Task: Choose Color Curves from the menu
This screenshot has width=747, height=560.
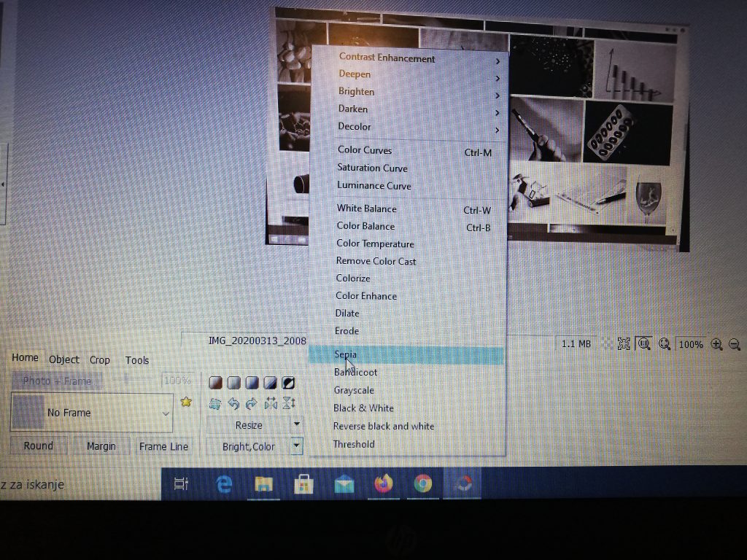Action: pyautogui.click(x=407, y=150)
